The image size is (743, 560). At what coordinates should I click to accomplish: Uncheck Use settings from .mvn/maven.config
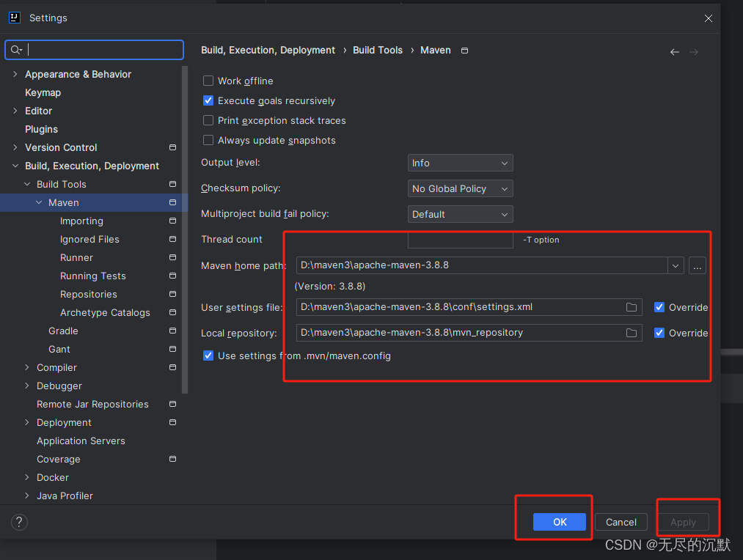pos(208,355)
